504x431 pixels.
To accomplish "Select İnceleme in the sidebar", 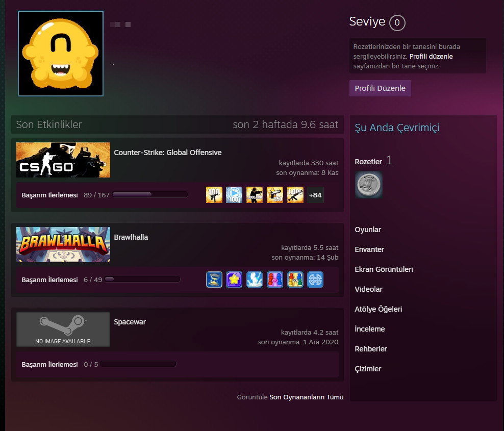I will point(370,329).
